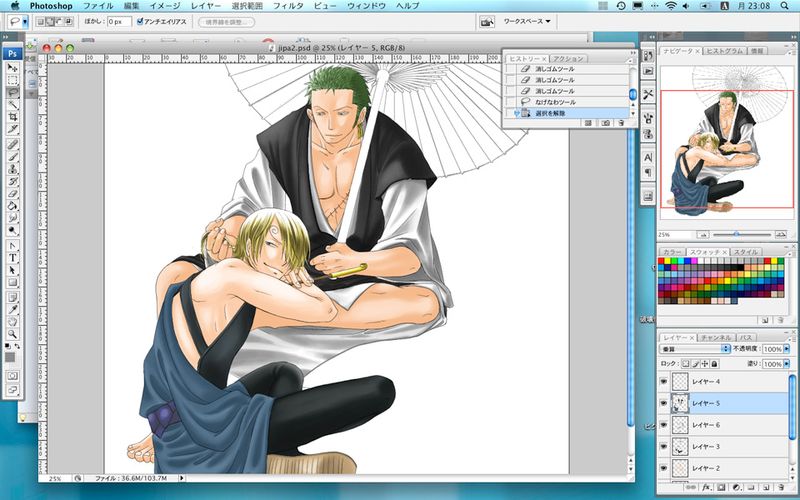The image size is (800, 500).
Task: Select the Eraser tool in toolbox
Action: pyautogui.click(x=13, y=193)
